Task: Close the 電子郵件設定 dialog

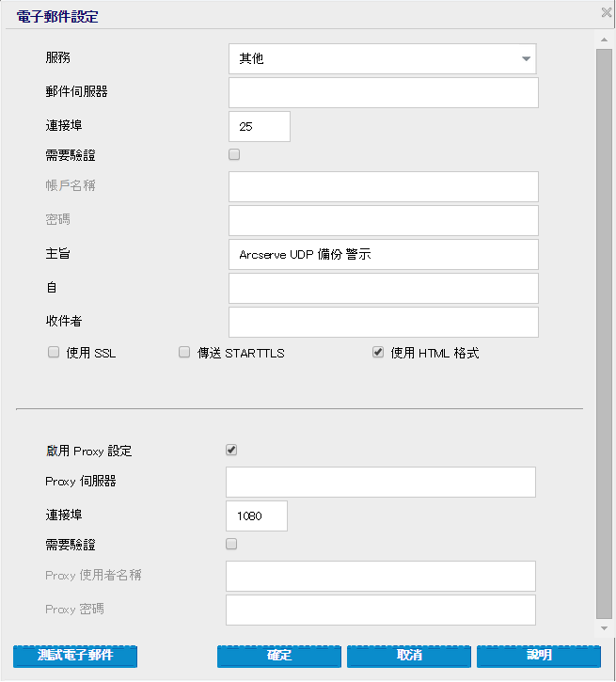Action: 607,13
